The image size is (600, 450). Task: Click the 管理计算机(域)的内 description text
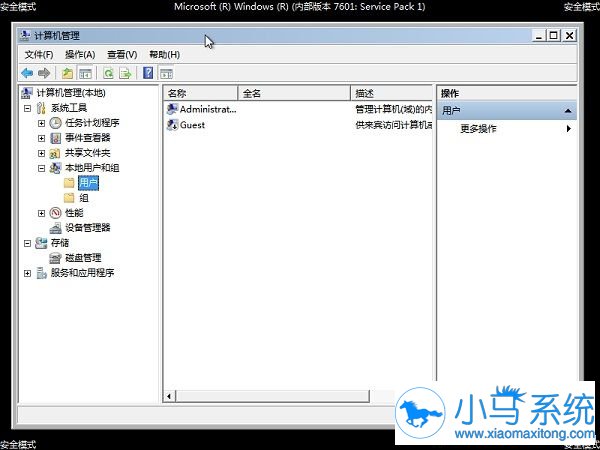pyautogui.click(x=394, y=109)
